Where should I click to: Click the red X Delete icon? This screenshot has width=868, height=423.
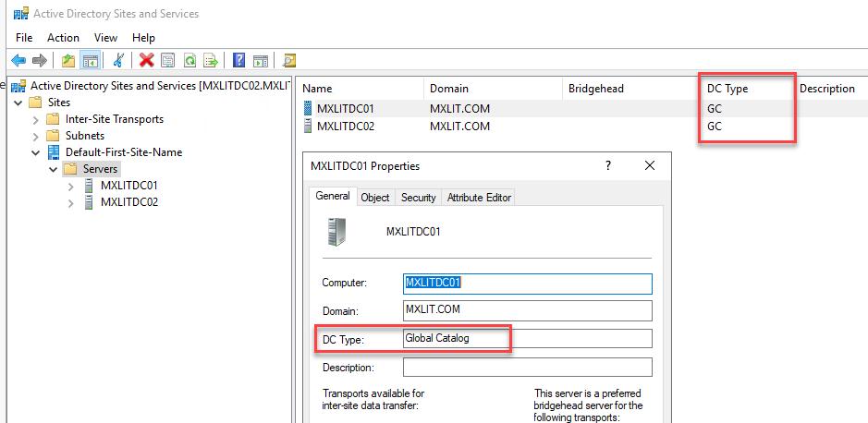tap(146, 61)
